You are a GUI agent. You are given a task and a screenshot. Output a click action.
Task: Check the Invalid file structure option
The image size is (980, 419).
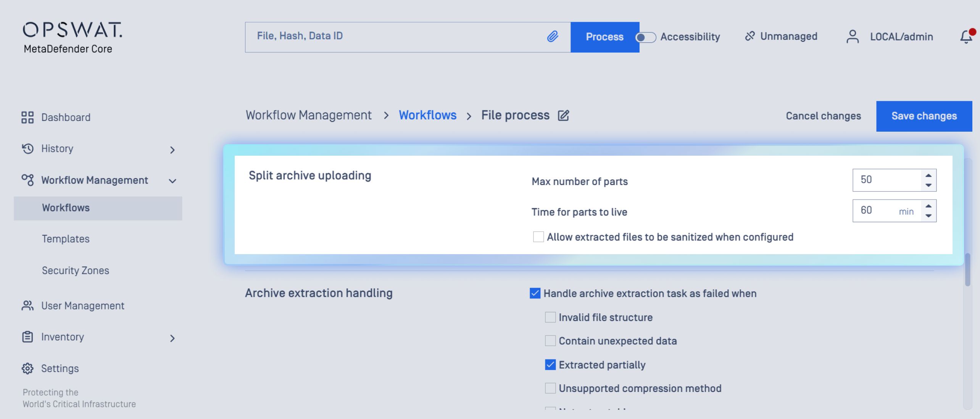point(550,317)
